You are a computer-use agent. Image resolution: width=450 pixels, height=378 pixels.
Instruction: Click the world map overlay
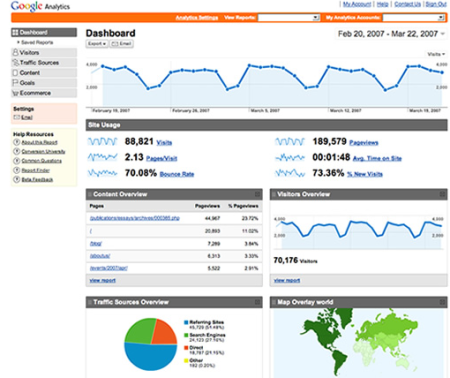point(359,343)
